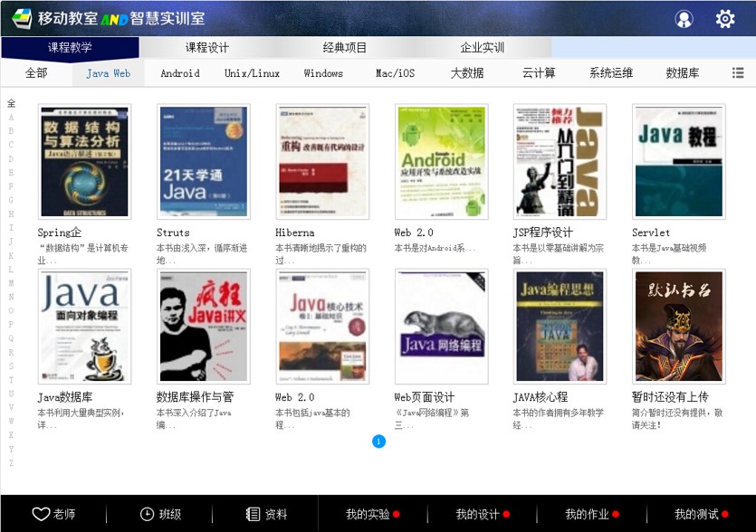
Task: Open Java从入门到精通 book cover
Action: coord(560,161)
